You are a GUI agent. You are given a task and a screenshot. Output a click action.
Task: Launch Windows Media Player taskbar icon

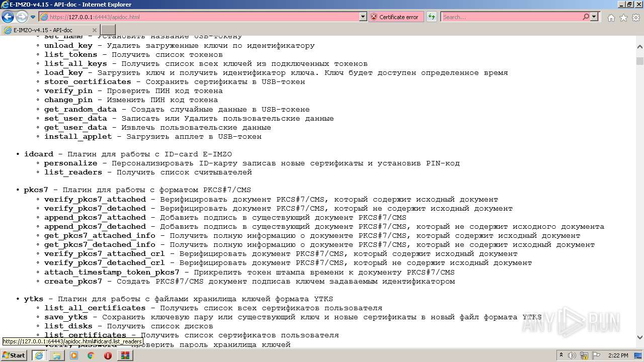[x=74, y=355]
